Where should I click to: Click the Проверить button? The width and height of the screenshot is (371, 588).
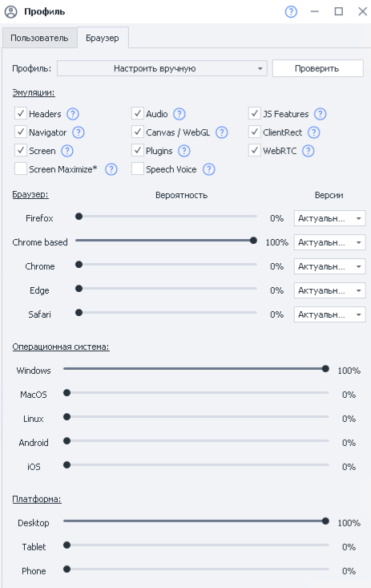[x=317, y=69]
